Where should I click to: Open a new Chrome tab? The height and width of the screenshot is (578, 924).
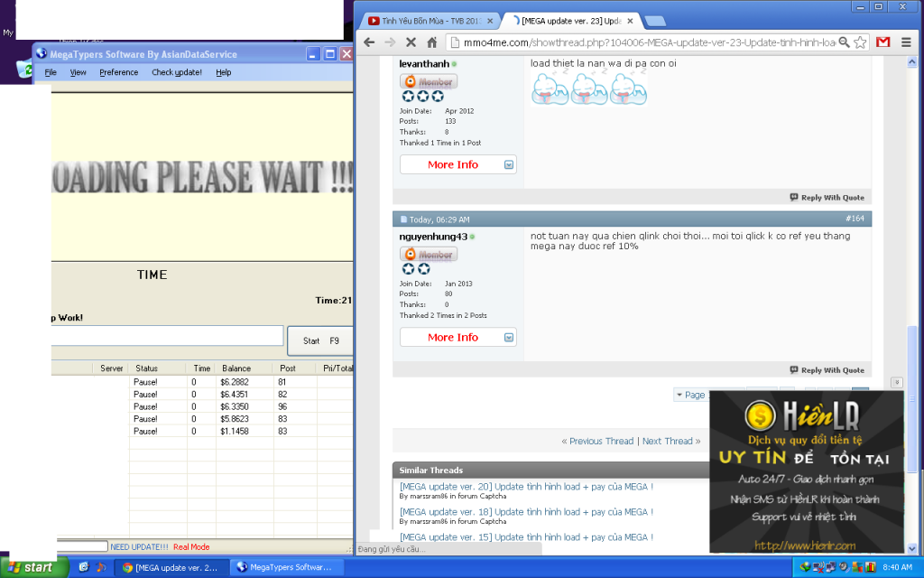tap(655, 22)
